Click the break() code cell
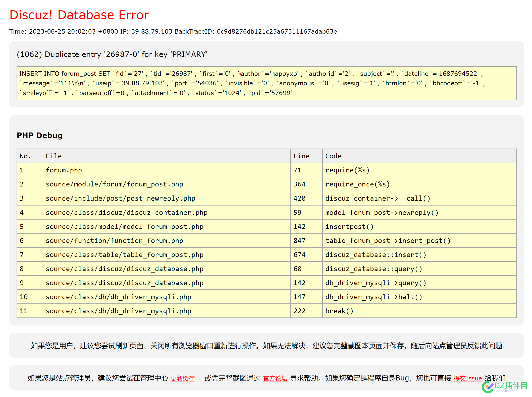532x397 pixels. coord(419,311)
